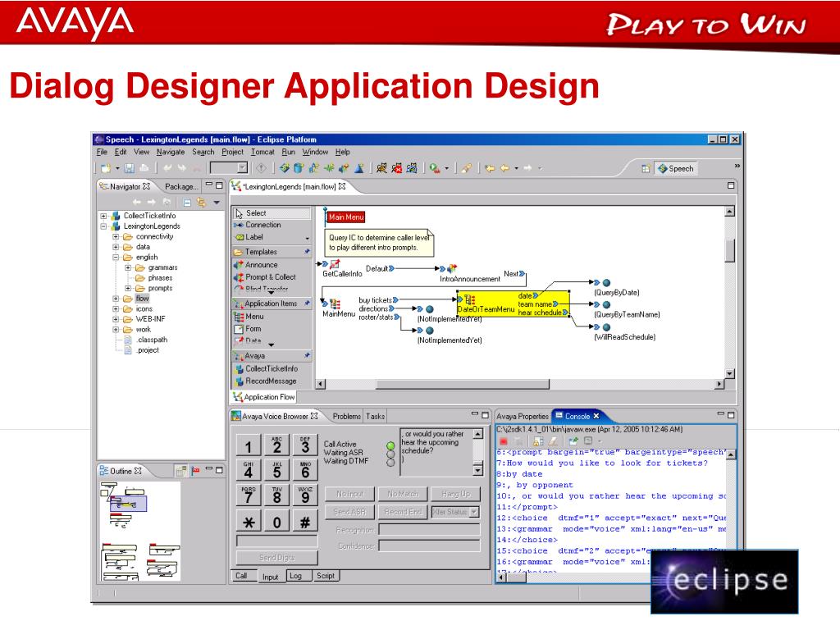
Task: Click the Print icon in the main toolbar
Action: (x=144, y=168)
